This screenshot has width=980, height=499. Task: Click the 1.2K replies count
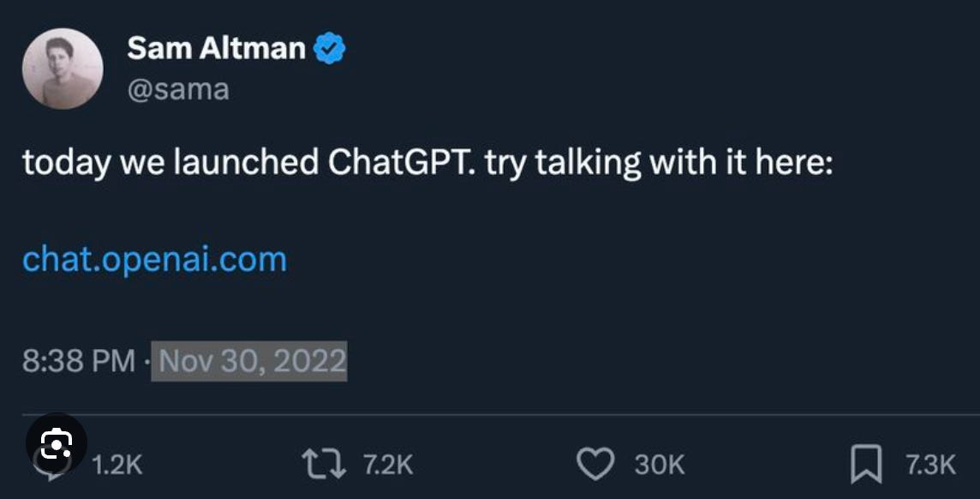(117, 466)
